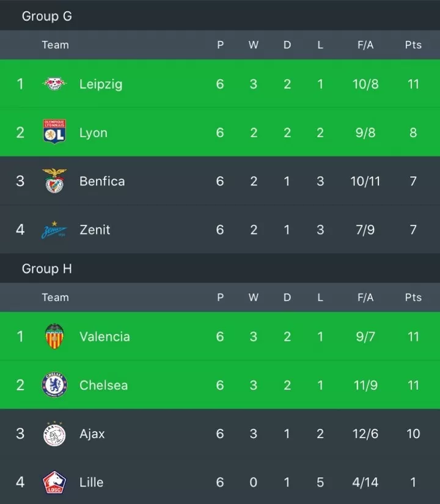Select the Group H header
440x504 pixels.
47,269
